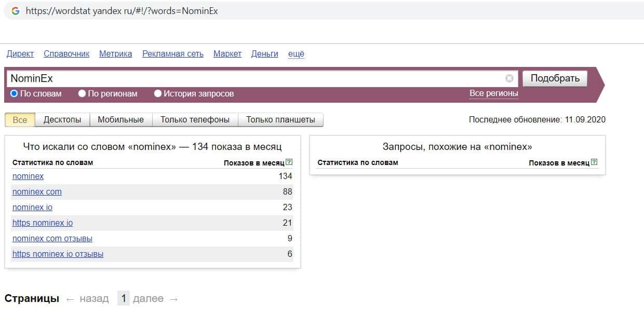Open the Директ link
644x331 pixels.
20,54
